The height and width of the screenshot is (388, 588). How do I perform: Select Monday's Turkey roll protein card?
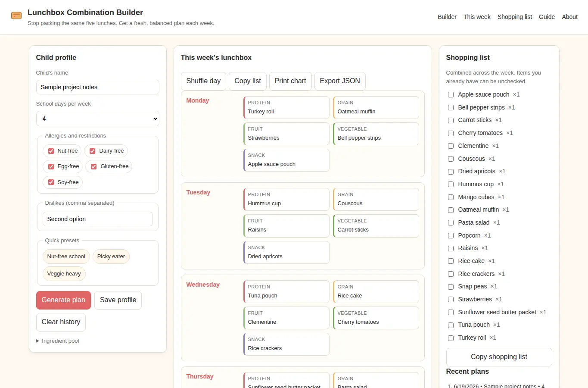286,107
